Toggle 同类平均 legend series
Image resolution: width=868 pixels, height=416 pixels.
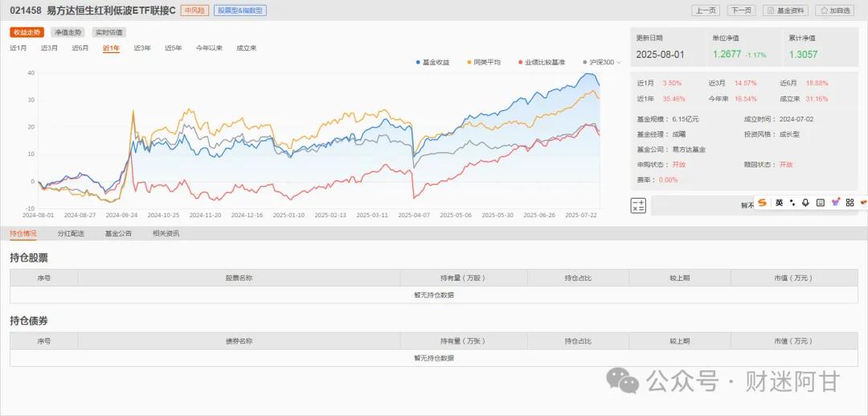tap(484, 63)
